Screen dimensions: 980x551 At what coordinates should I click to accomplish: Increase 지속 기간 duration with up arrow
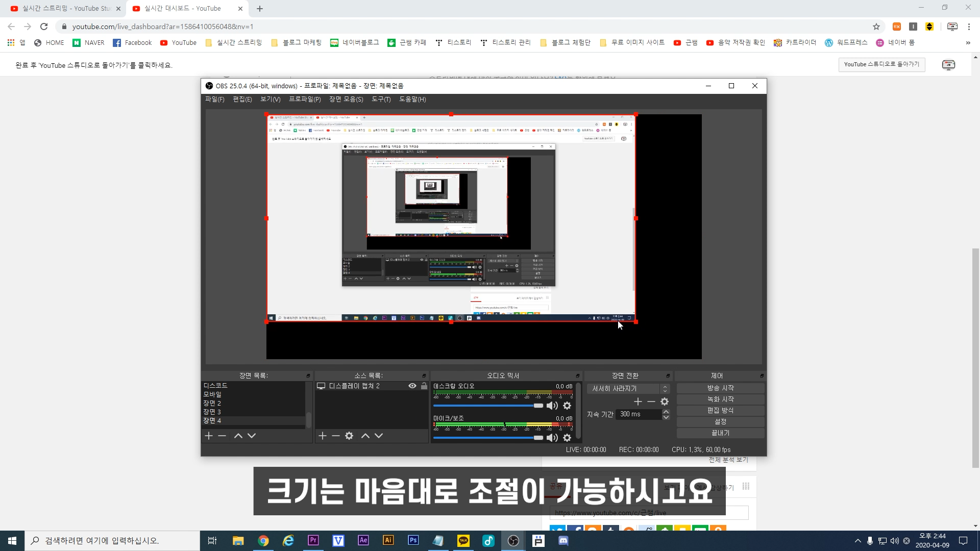[x=666, y=412]
